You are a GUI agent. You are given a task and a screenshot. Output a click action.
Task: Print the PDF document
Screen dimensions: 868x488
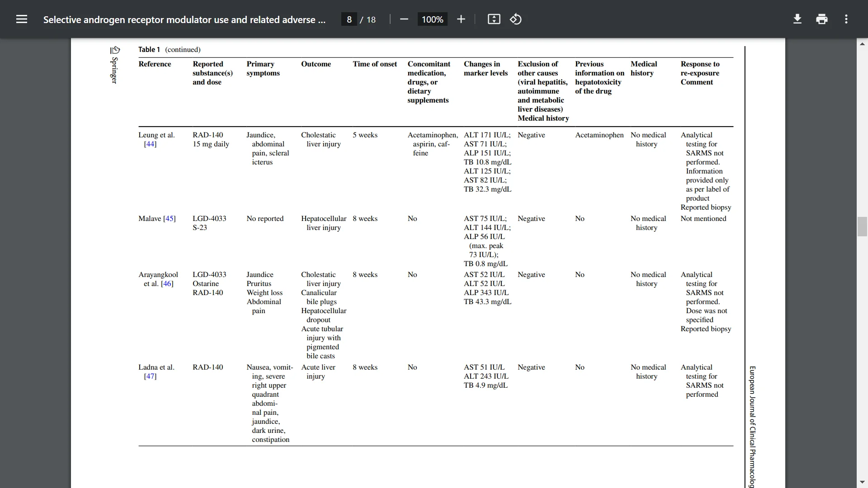pos(822,19)
